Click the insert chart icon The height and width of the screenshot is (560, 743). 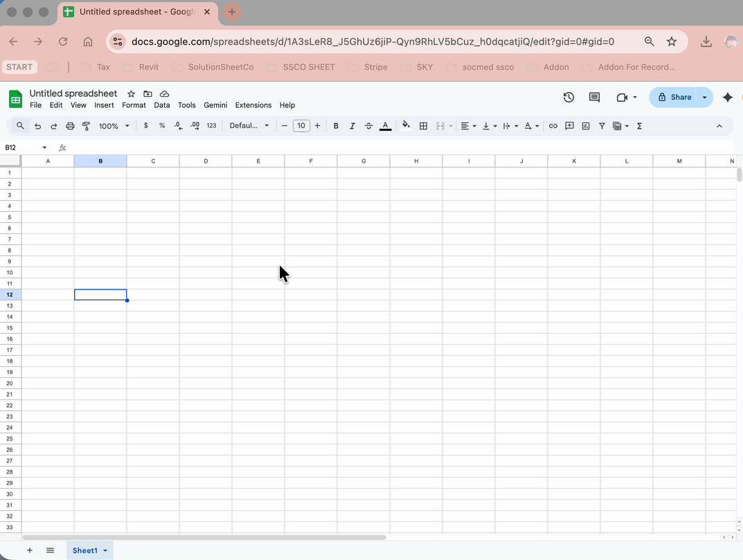coord(586,126)
